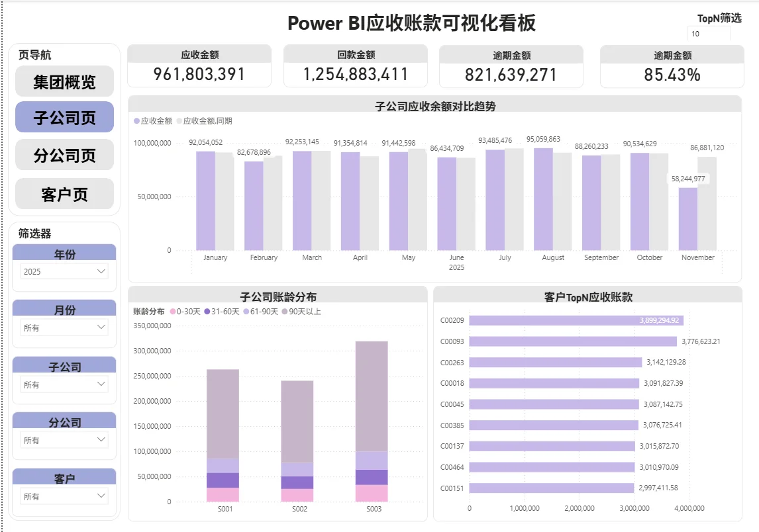Select the 90天以上 legend item
The width and height of the screenshot is (759, 532).
coord(301,312)
